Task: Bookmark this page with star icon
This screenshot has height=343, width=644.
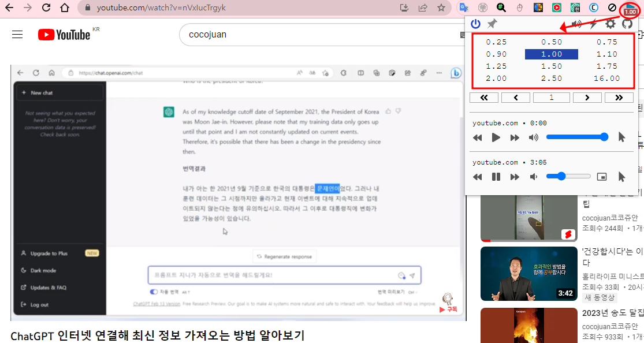Action: 441,8
